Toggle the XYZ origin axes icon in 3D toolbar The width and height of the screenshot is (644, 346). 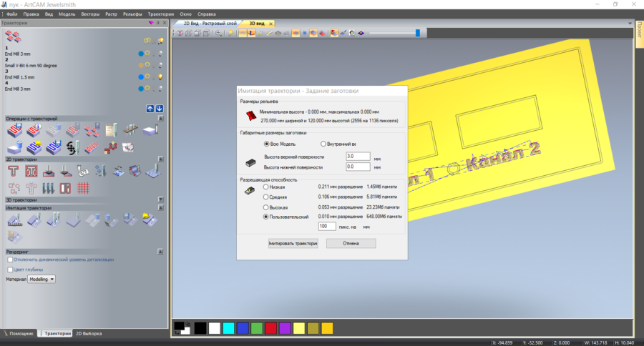pyautogui.click(x=251, y=34)
